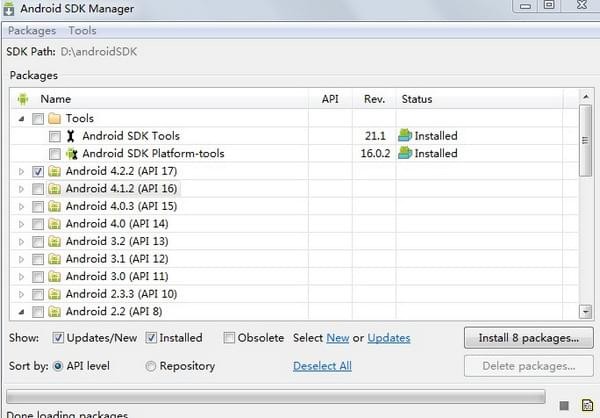Screen dimensions: 600x418
Task: Open the Packages menu
Action: click(x=32, y=31)
